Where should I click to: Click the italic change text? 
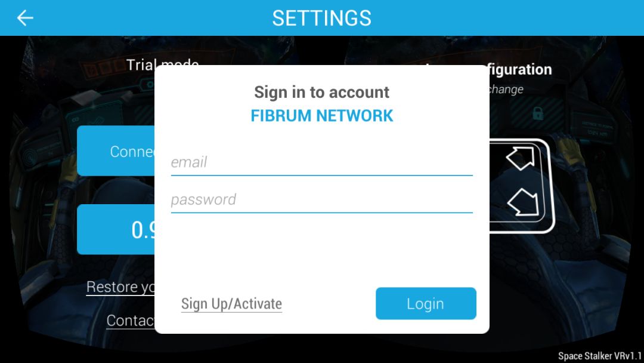(506, 89)
